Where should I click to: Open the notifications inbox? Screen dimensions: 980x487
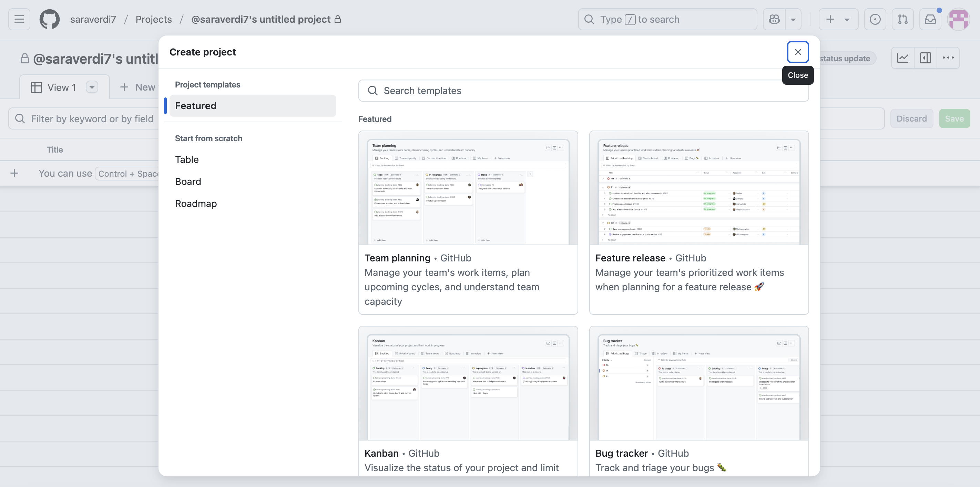[x=930, y=19]
